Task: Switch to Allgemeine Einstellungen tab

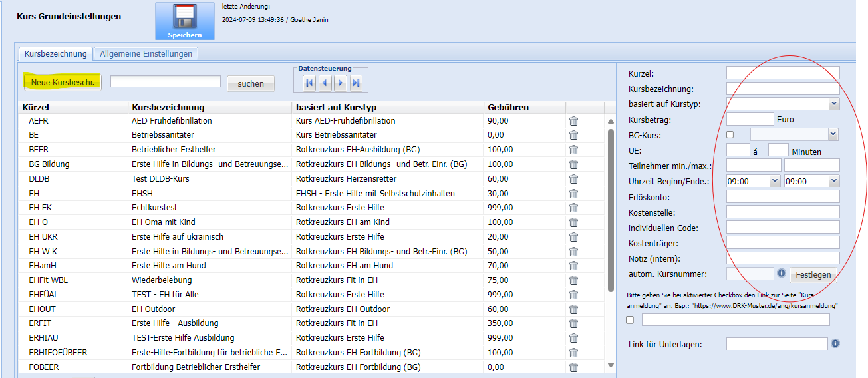Action: click(x=146, y=54)
